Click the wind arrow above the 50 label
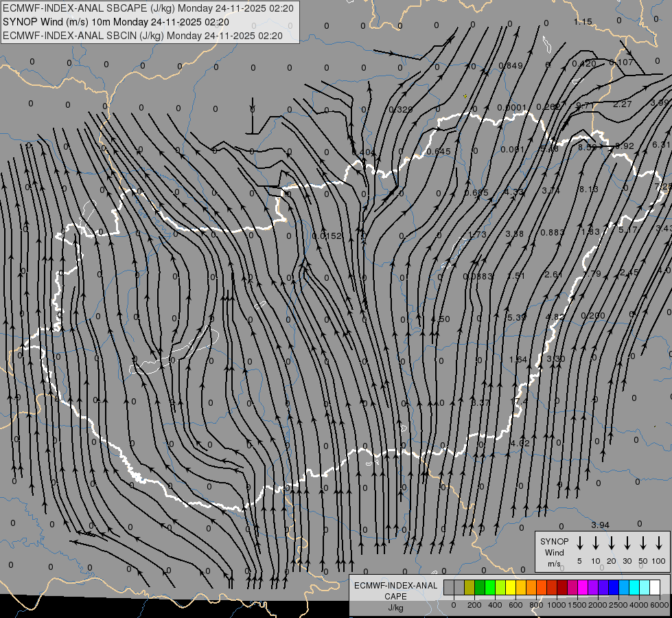The image size is (672, 618). click(x=643, y=543)
